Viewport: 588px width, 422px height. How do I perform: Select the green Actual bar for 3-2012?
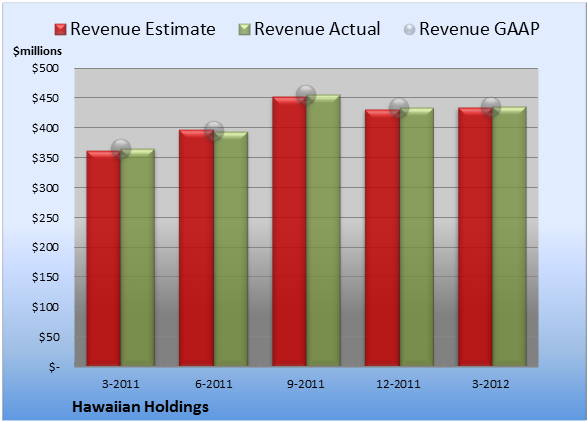point(509,236)
